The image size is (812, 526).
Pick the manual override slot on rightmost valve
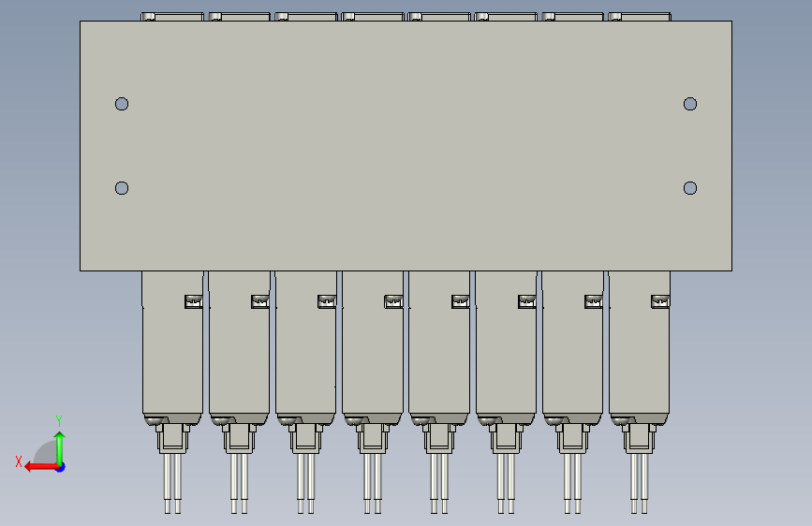tap(660, 301)
